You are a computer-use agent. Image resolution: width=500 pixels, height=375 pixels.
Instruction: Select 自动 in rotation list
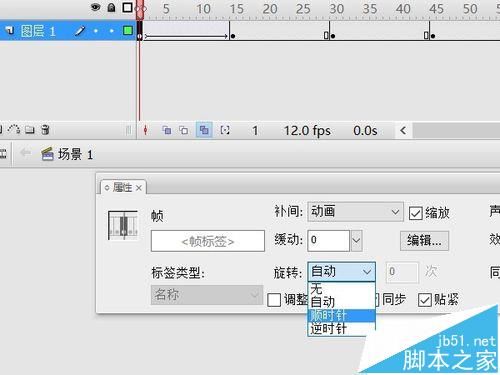[341, 302]
